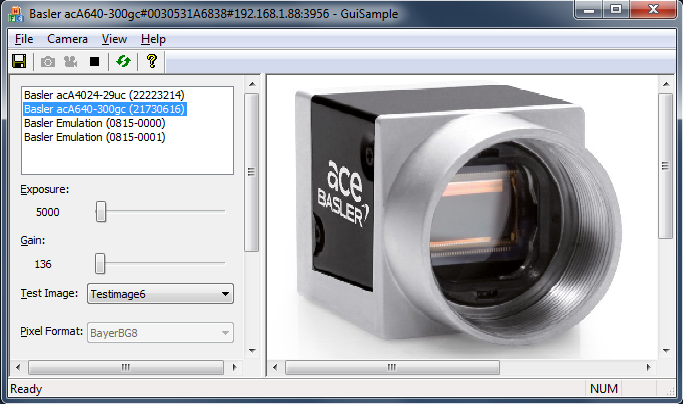Open the Test Image dropdown showing Testimage6
The image size is (683, 404).
(x=160, y=294)
